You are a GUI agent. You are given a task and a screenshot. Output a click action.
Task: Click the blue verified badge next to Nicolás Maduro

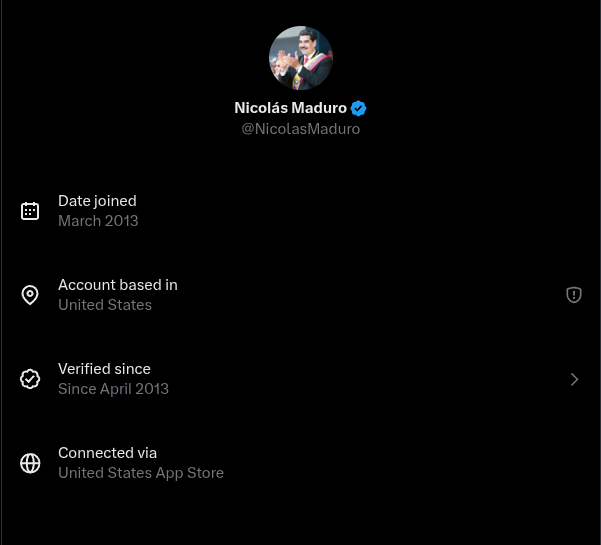pyautogui.click(x=358, y=108)
